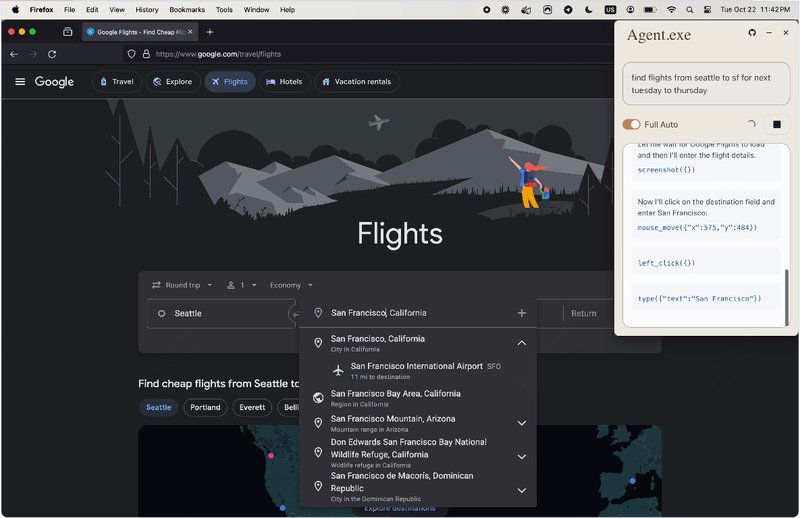
Task: Click the Wi-Fi icon in menu bar
Action: 671,9
